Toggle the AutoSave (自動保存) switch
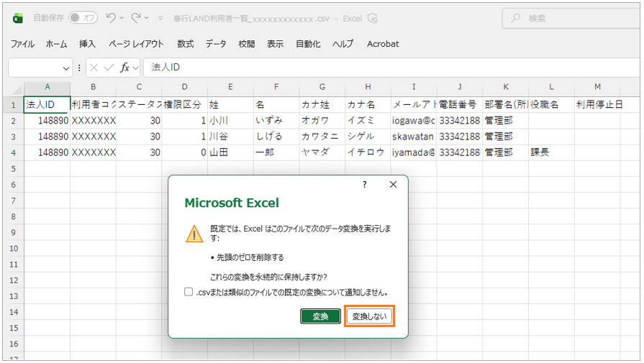Image resolution: width=644 pixels, height=363 pixels. [x=83, y=18]
